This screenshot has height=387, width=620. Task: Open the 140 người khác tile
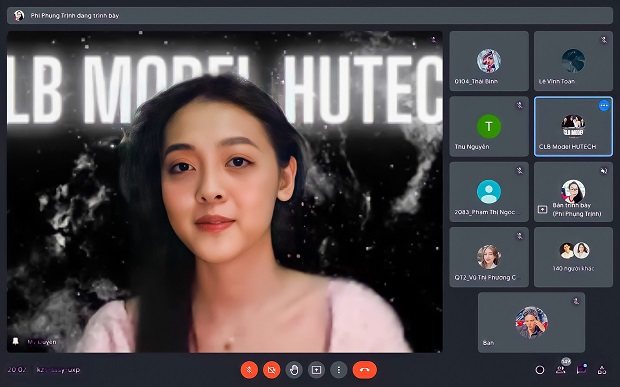click(573, 257)
